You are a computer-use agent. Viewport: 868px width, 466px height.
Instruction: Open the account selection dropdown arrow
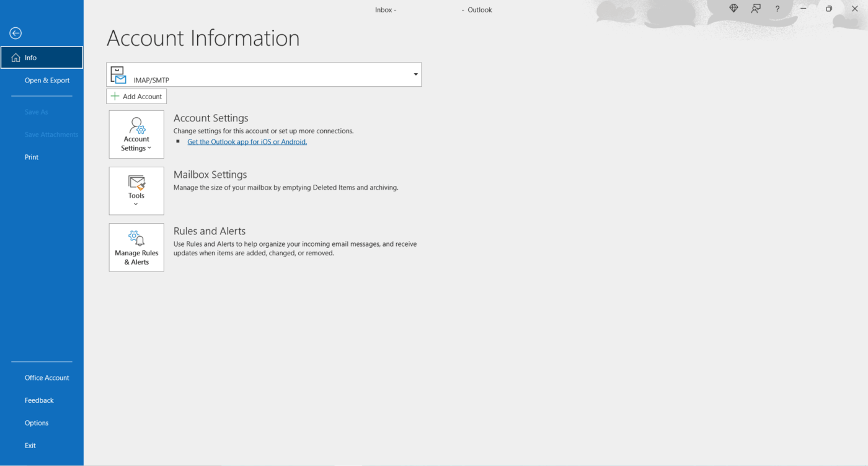(415, 74)
